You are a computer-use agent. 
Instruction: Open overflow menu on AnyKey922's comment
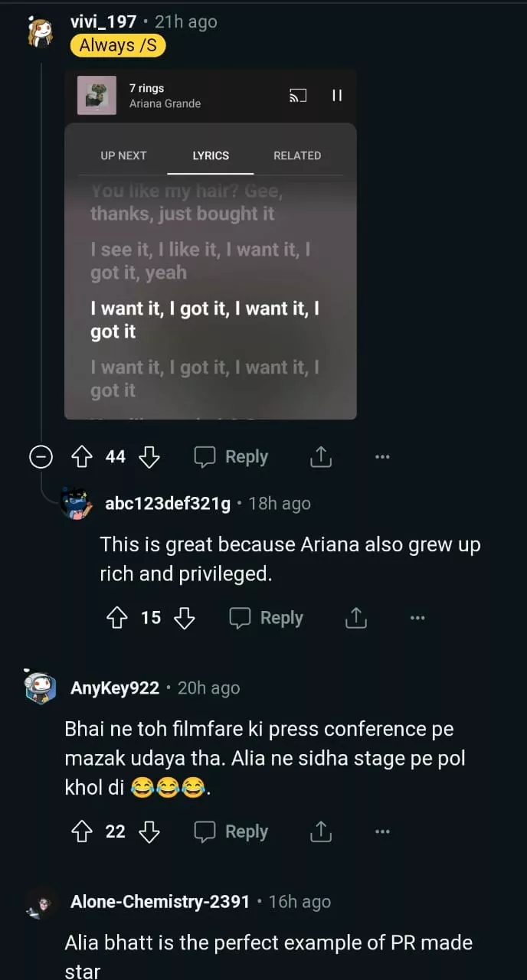coord(382,831)
